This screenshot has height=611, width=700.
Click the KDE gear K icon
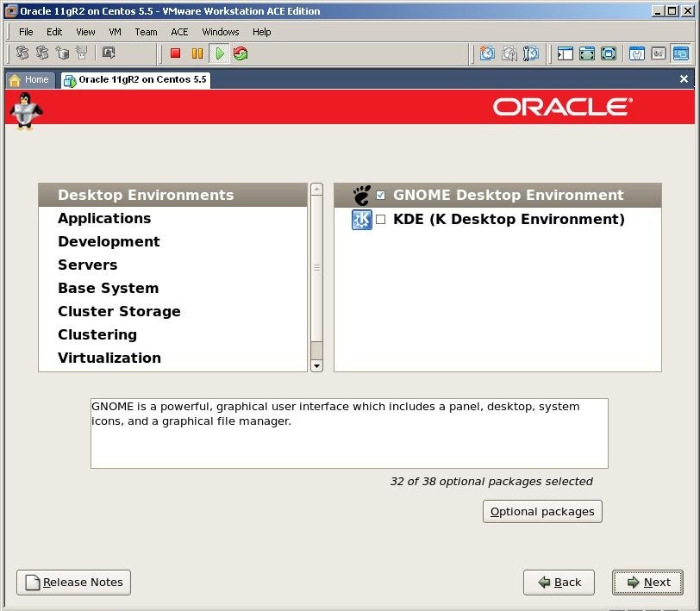[x=361, y=220]
